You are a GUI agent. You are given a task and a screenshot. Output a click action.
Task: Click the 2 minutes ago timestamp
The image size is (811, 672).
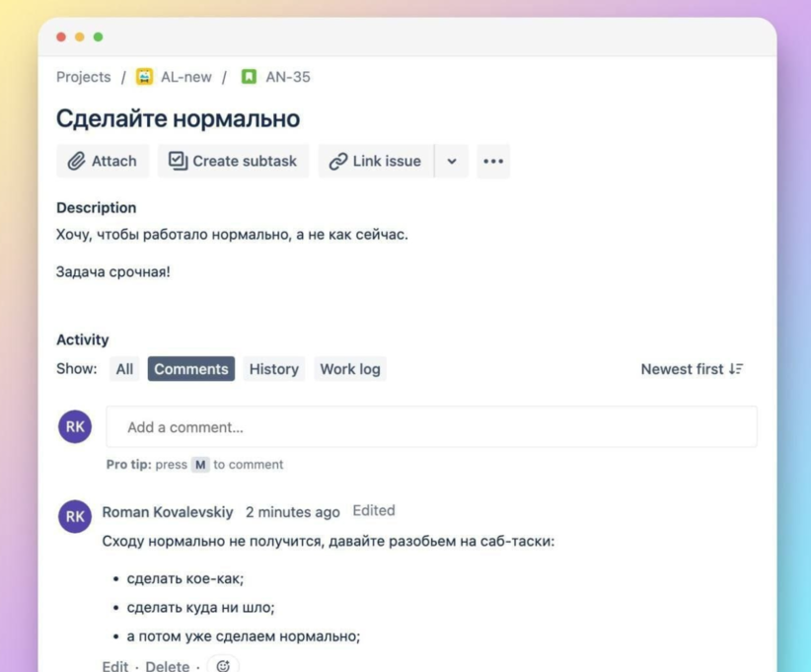(x=293, y=512)
